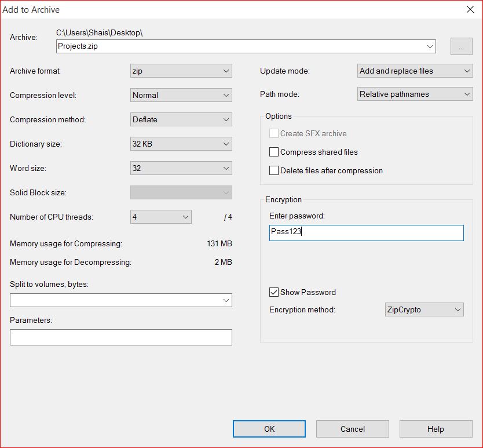Open the Word size dropdown
This screenshot has height=448, width=483.
(x=181, y=168)
